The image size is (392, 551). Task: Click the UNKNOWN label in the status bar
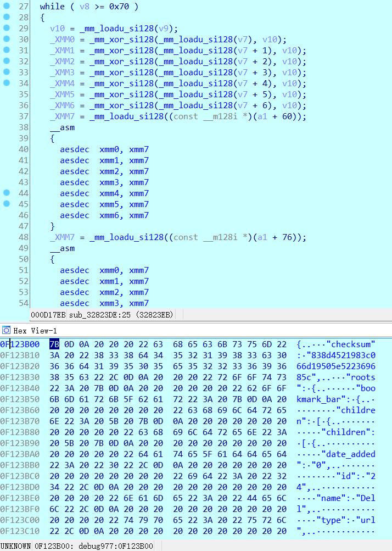pyautogui.click(x=15, y=546)
